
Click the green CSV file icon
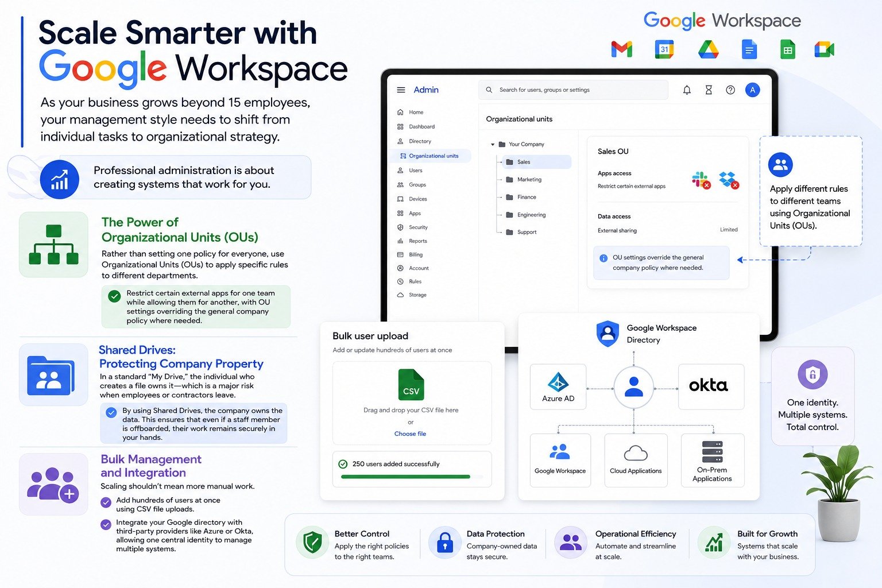click(411, 385)
